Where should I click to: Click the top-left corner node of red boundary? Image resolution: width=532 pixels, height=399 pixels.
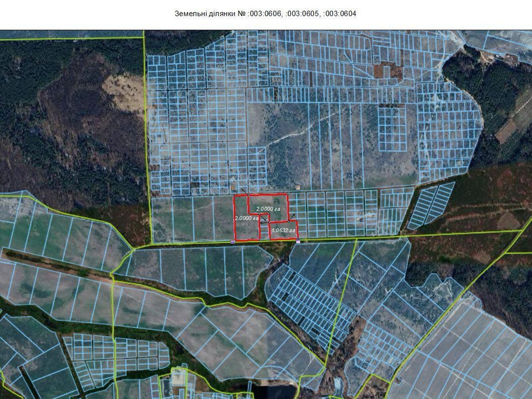click(x=234, y=196)
